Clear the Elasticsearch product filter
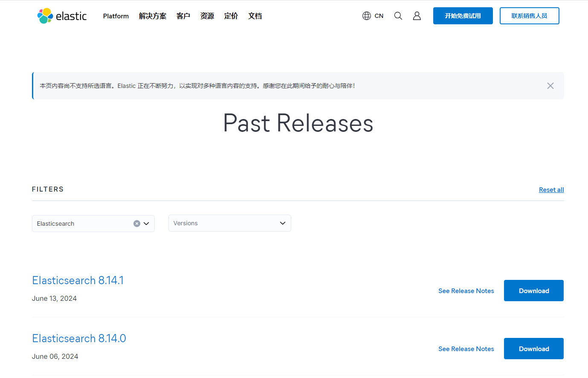This screenshot has width=588, height=378. coord(137,224)
